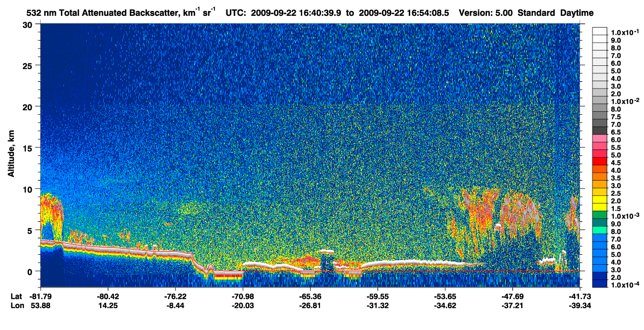Click the longitude value '-31.32'
The height and width of the screenshot is (330, 644).
(377, 306)
